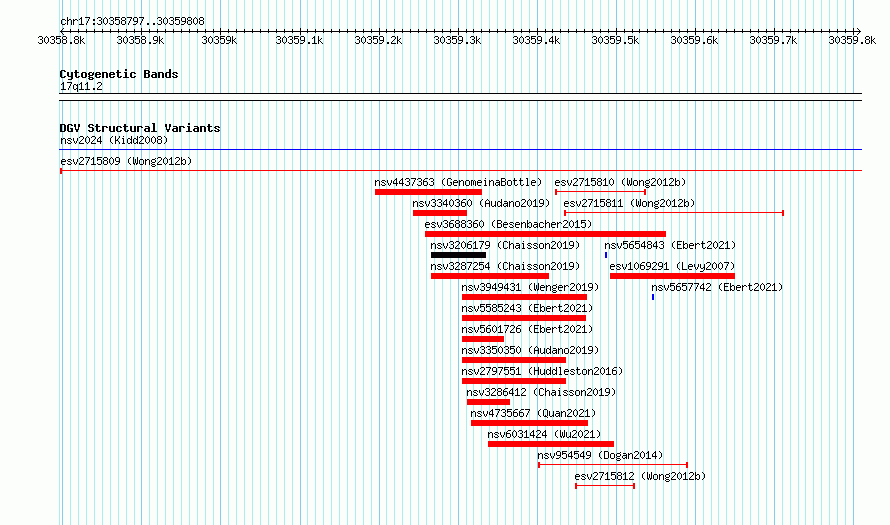Viewport: 890px width, 525px height.
Task: Click the red bar under esv3688360
Action: pyautogui.click(x=545, y=234)
